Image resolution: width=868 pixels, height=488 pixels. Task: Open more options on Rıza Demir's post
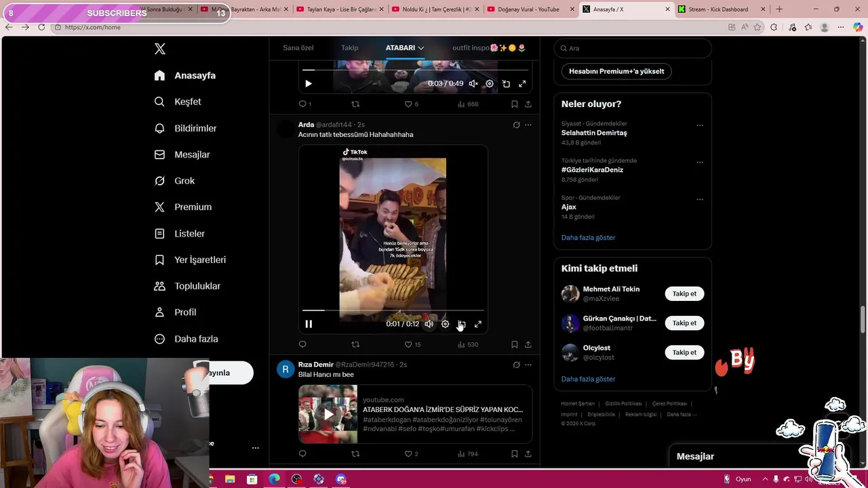tap(528, 365)
